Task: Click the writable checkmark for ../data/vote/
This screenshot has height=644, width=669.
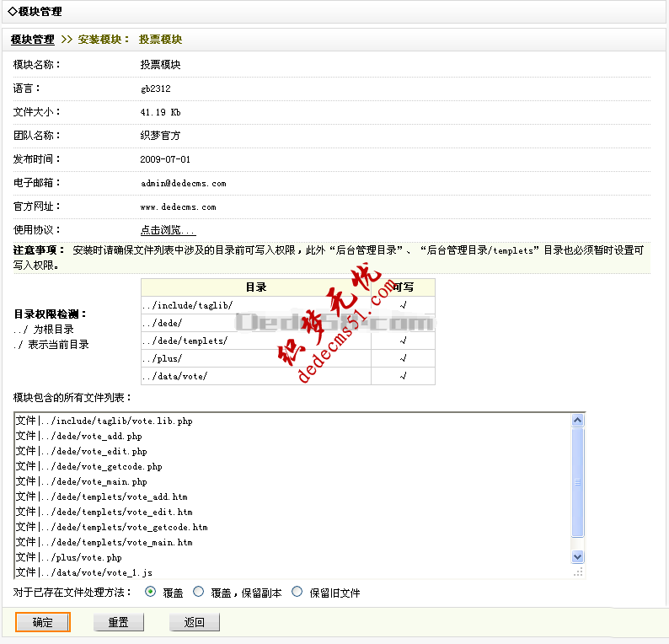Action: click(404, 376)
